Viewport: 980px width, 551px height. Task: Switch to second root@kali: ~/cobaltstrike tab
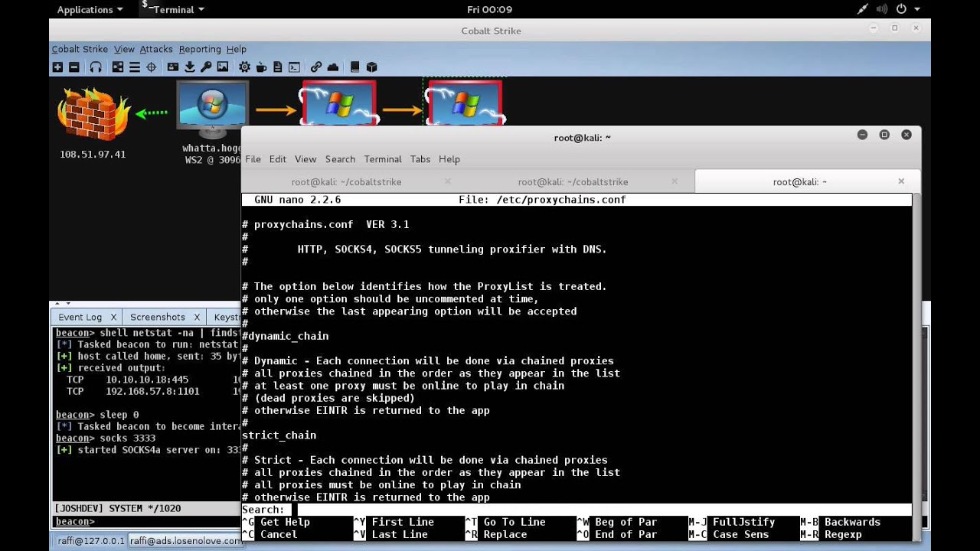[x=573, y=182]
